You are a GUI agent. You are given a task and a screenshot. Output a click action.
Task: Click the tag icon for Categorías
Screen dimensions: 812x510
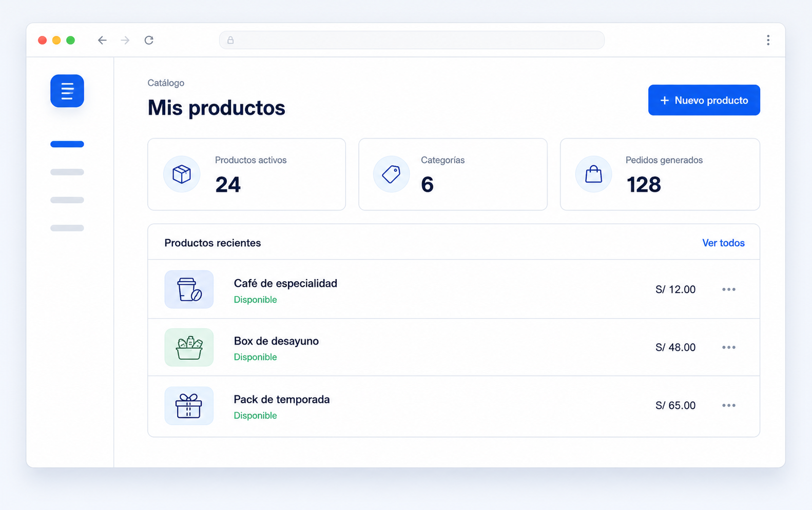[391, 174]
